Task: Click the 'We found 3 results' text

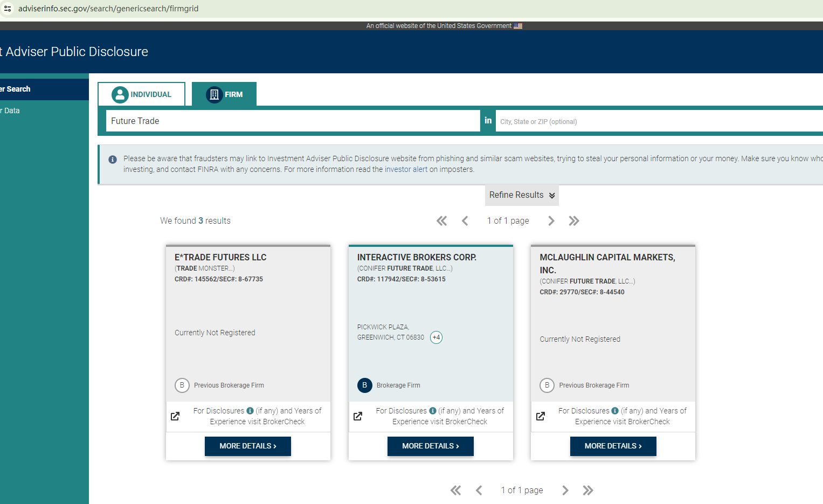Action: (195, 221)
